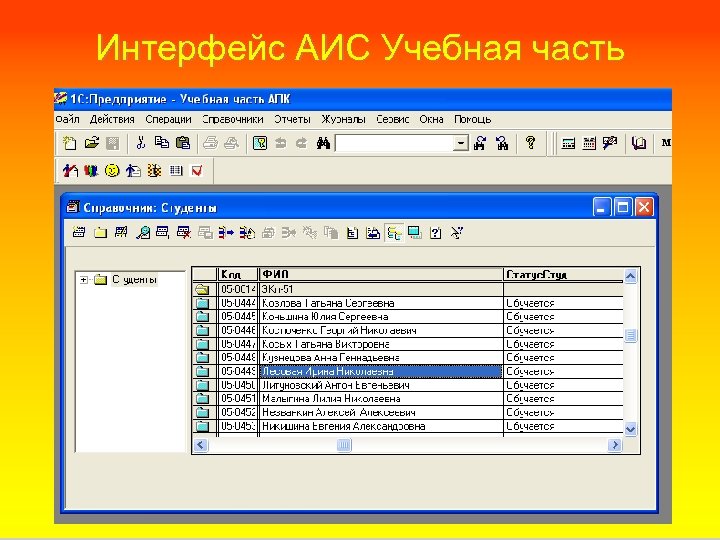The height and width of the screenshot is (540, 720).
Task: Open the syntax assistant book icon
Action: point(639,144)
